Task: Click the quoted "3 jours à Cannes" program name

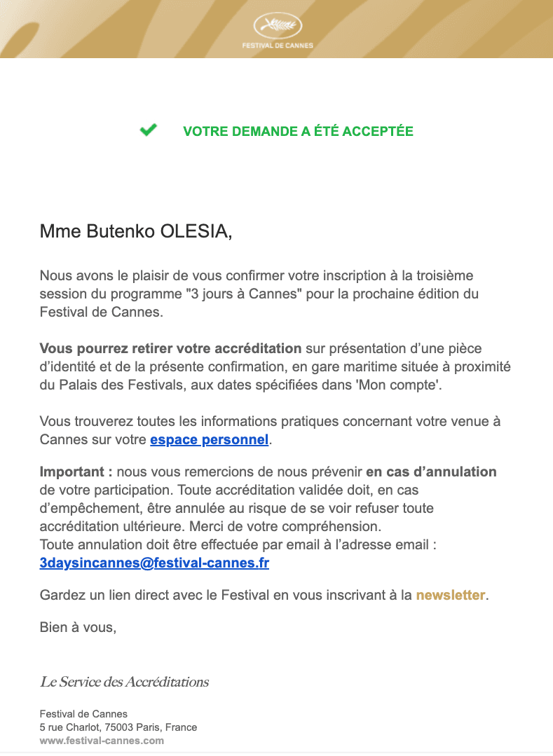Action: [244, 294]
